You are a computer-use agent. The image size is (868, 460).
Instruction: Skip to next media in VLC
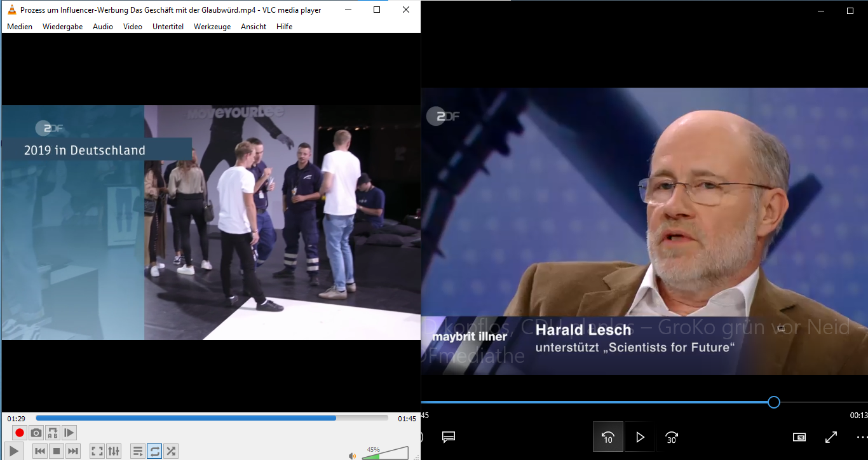[73, 451]
